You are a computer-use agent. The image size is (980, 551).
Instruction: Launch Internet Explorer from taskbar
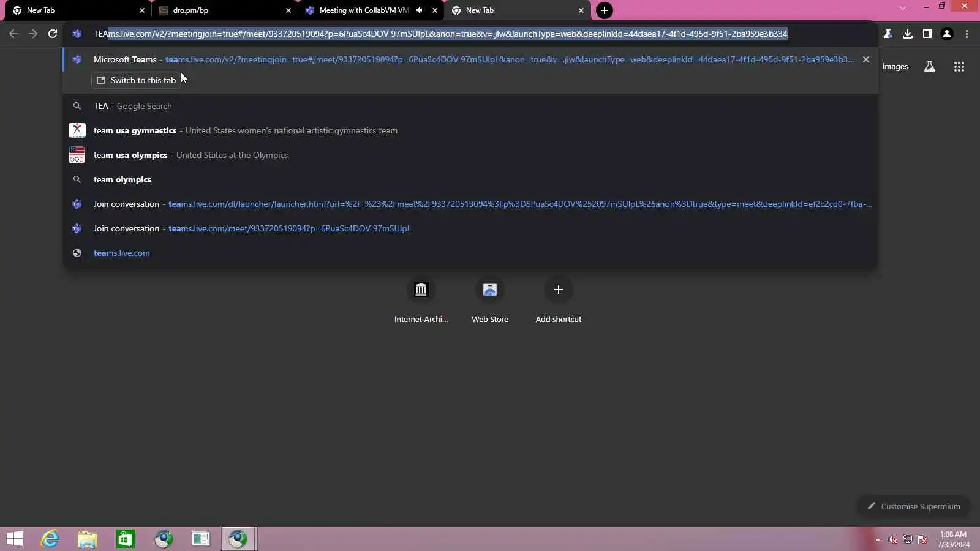pyautogui.click(x=50, y=539)
